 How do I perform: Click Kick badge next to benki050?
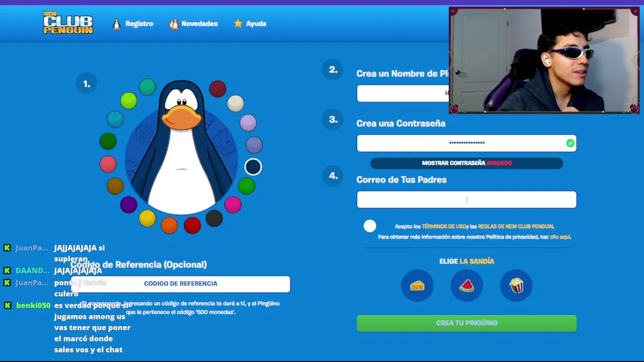(7, 305)
